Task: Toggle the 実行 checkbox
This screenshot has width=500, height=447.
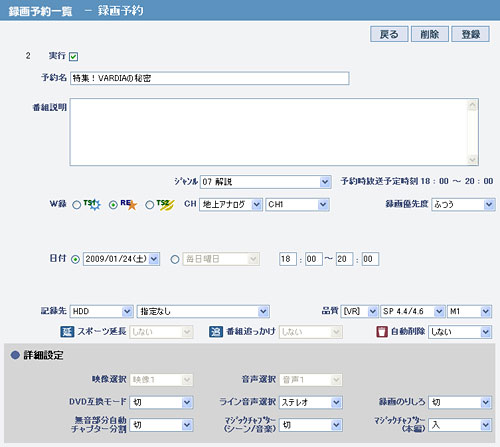Action: pos(73,57)
